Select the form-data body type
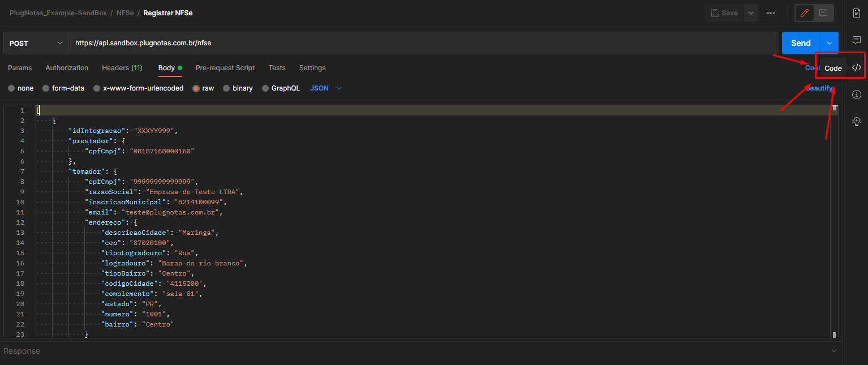This screenshot has height=365, width=868. 63,88
